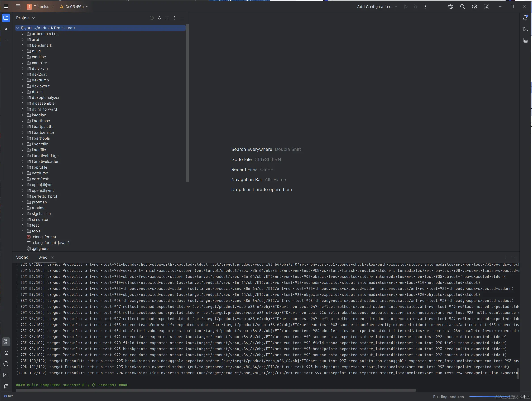Close the Sync tab
Image resolution: width=532 pixels, height=401 pixels.
coord(52,257)
